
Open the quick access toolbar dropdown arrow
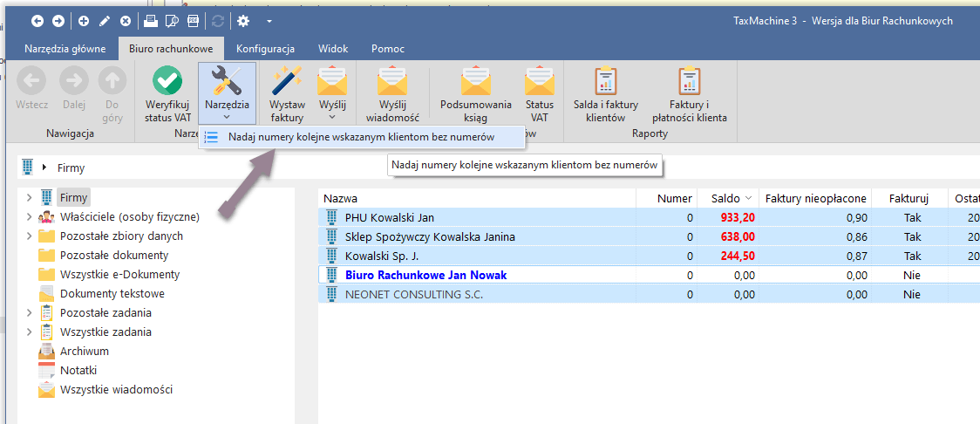pyautogui.click(x=269, y=20)
